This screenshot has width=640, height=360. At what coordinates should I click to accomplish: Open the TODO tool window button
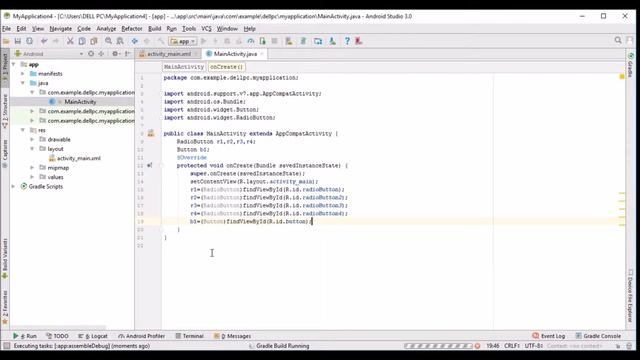(x=57, y=336)
